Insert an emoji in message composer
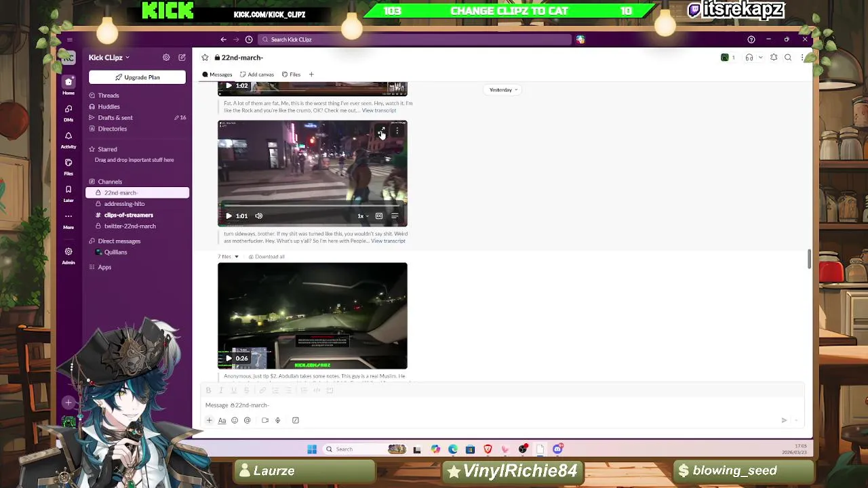The width and height of the screenshot is (868, 488). tap(235, 420)
